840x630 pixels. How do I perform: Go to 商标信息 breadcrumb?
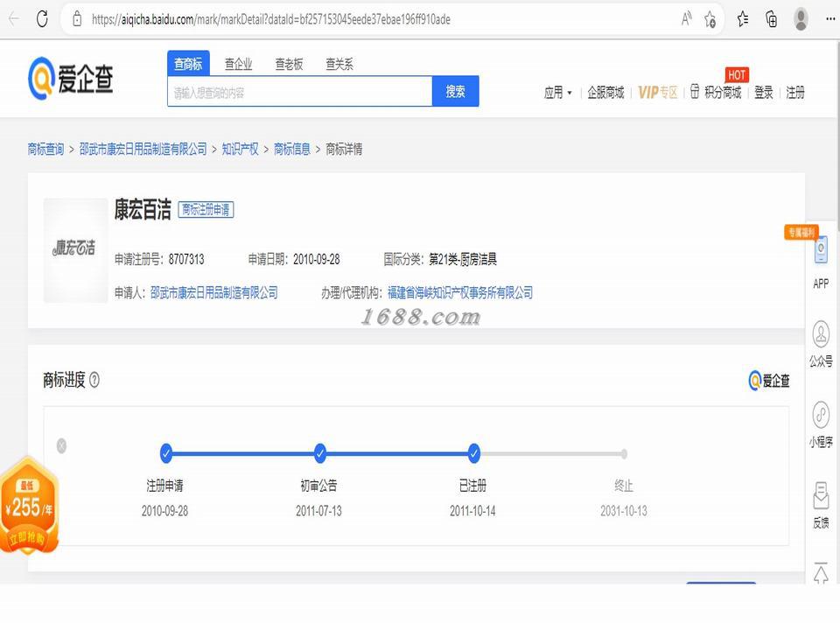point(292,149)
